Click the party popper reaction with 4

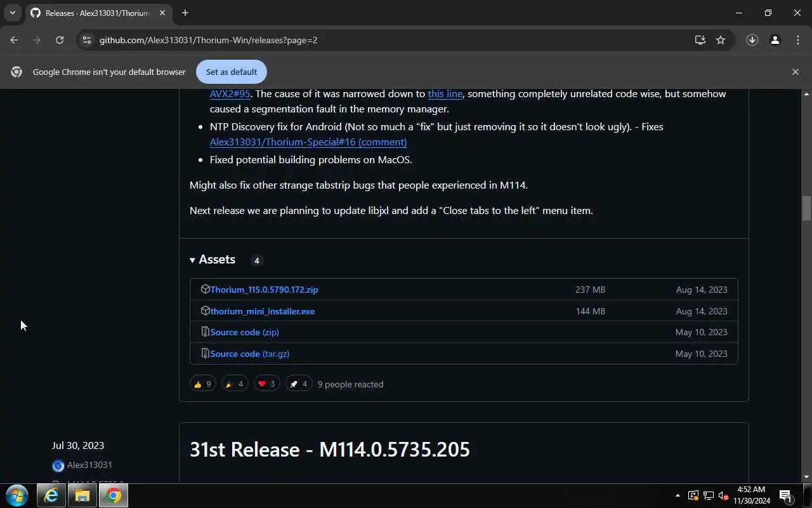235,384
